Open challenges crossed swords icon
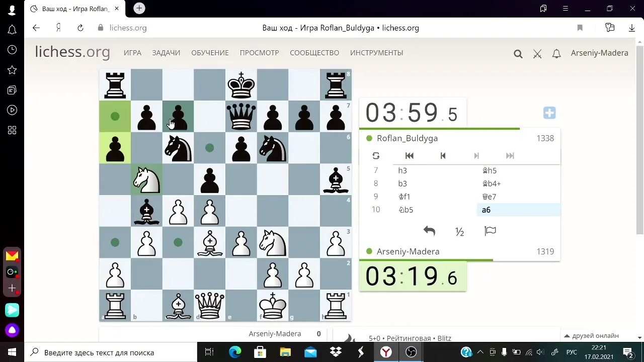 (537, 54)
